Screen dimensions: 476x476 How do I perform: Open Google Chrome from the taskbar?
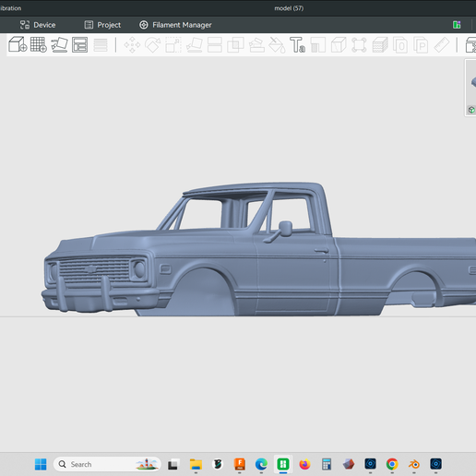click(x=392, y=464)
